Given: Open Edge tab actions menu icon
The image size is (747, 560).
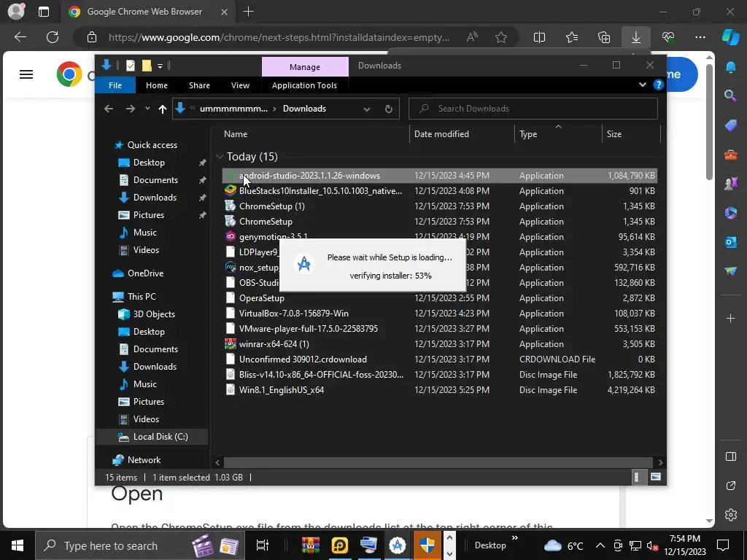Looking at the screenshot, I should pyautogui.click(x=43, y=12).
